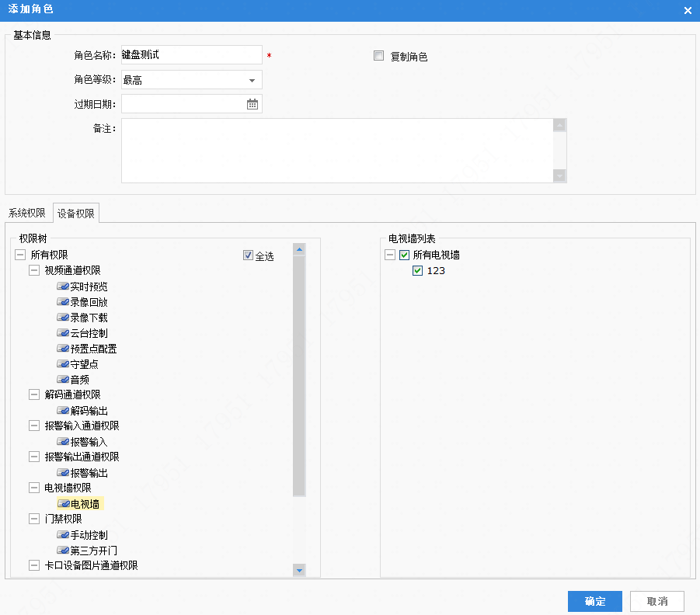Click inside the 备注 text area
The width and height of the screenshot is (700, 615).
(337, 151)
